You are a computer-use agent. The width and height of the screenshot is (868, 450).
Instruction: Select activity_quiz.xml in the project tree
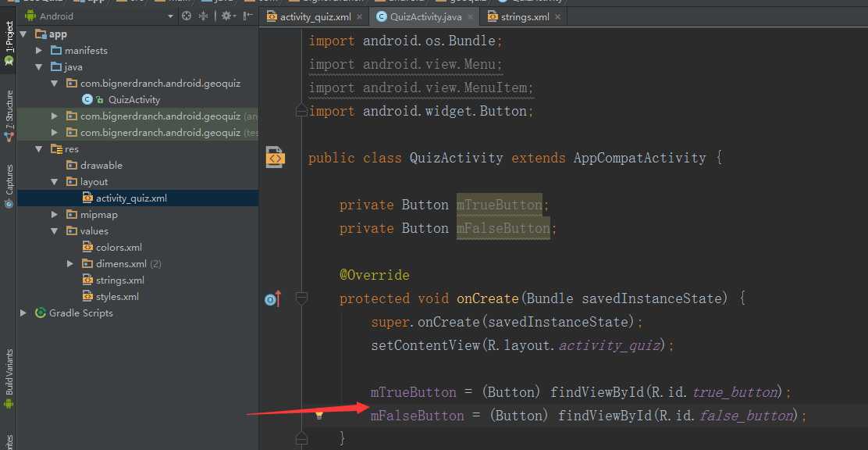pyautogui.click(x=138, y=198)
